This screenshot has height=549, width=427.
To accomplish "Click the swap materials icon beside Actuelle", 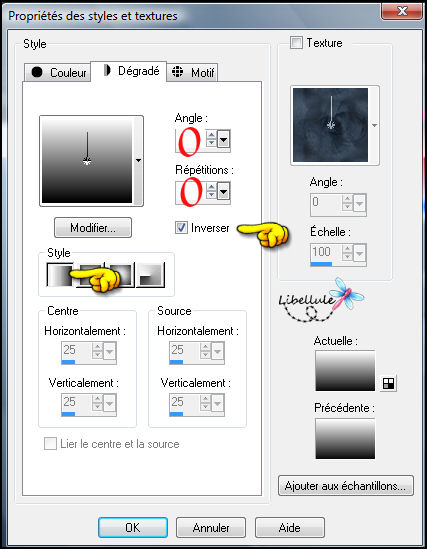I will pyautogui.click(x=388, y=383).
